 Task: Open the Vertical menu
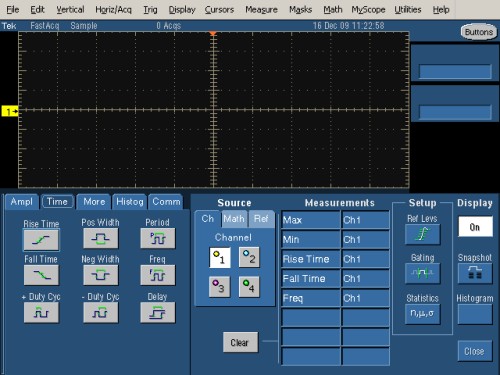pyautogui.click(x=70, y=10)
